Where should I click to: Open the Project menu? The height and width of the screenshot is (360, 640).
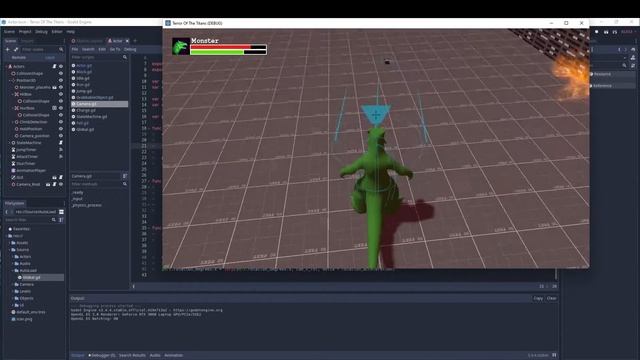click(x=25, y=31)
